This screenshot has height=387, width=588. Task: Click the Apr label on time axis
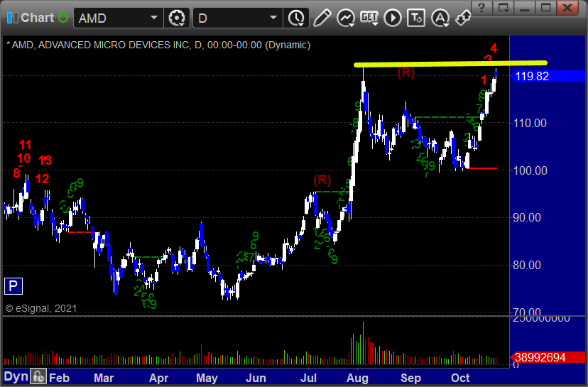coord(158,378)
